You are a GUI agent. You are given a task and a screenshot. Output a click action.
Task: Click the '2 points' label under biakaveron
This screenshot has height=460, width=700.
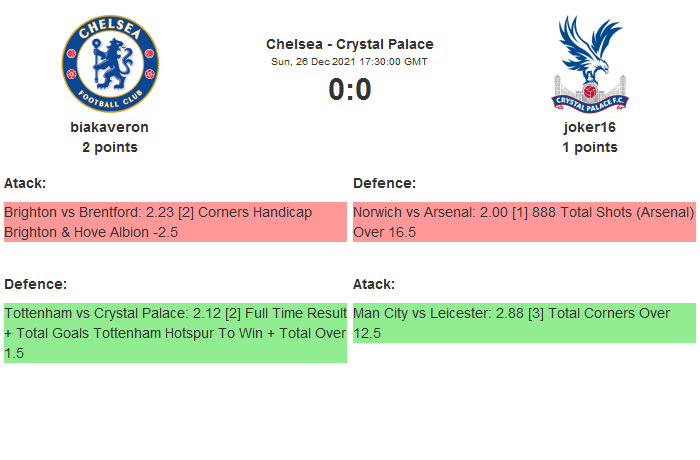[110, 147]
